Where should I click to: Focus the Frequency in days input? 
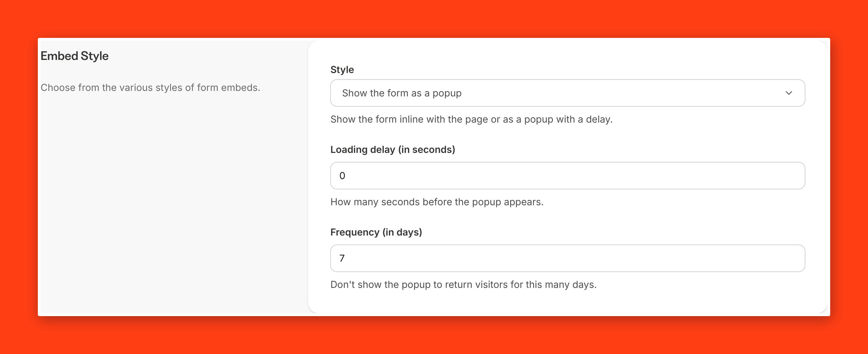(567, 258)
